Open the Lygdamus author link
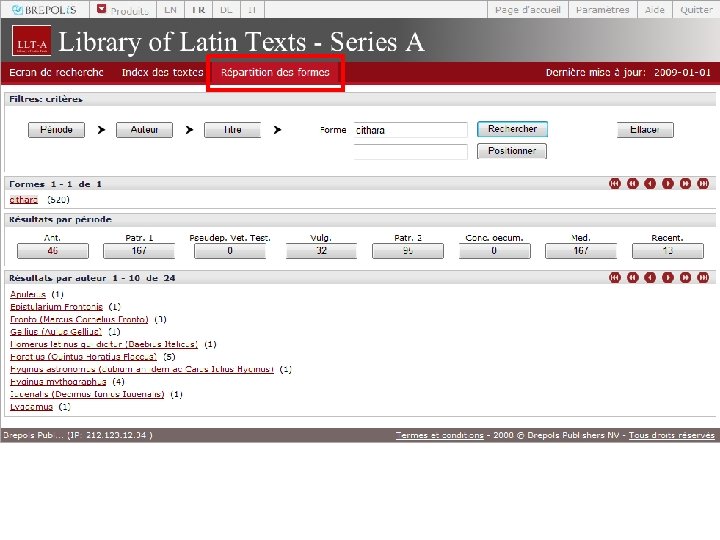Image resolution: width=720 pixels, height=540 pixels. click(x=31, y=407)
